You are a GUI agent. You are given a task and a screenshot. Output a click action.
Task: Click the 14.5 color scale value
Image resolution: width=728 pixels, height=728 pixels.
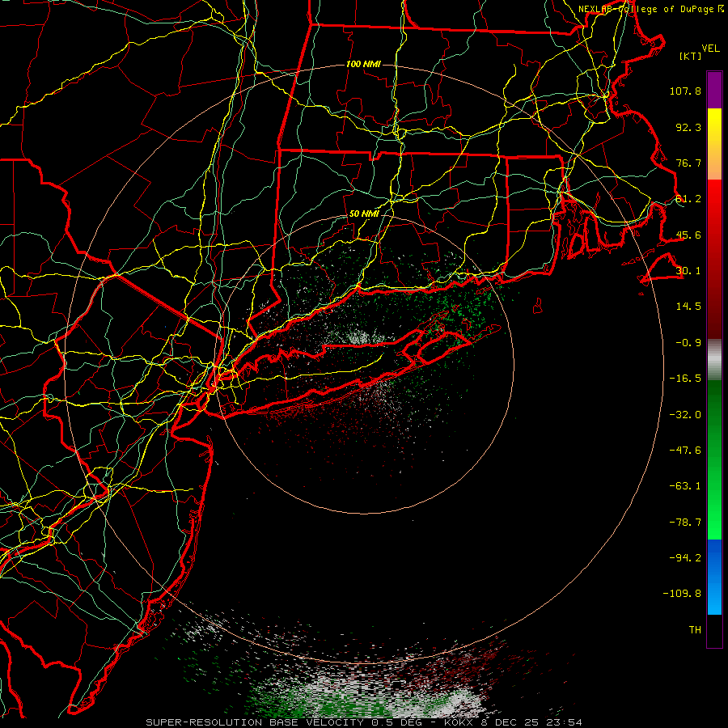pos(688,307)
